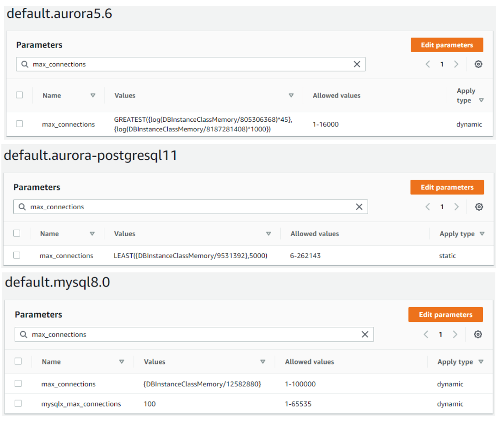Click allowed values 1-16000

tap(326, 125)
